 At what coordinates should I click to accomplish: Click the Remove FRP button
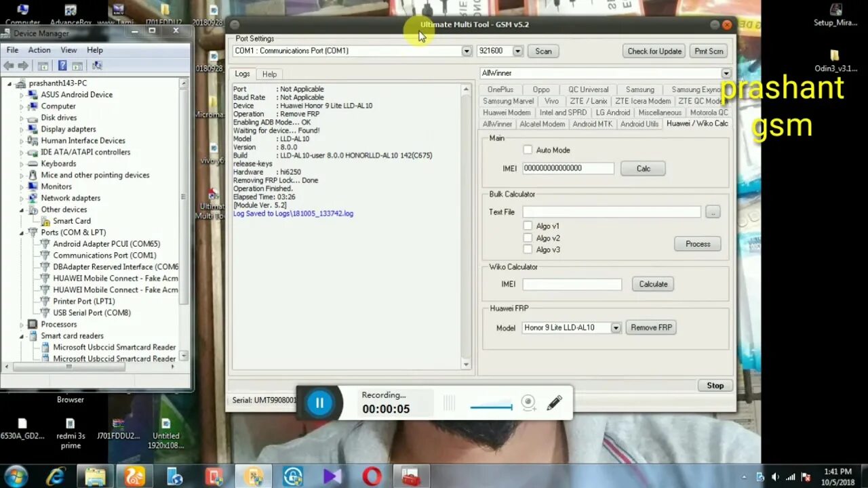coord(651,327)
